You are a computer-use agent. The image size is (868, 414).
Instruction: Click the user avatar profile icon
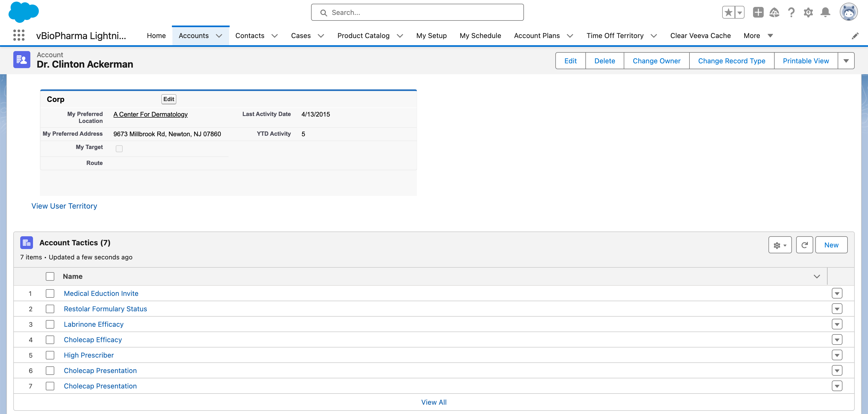click(848, 13)
